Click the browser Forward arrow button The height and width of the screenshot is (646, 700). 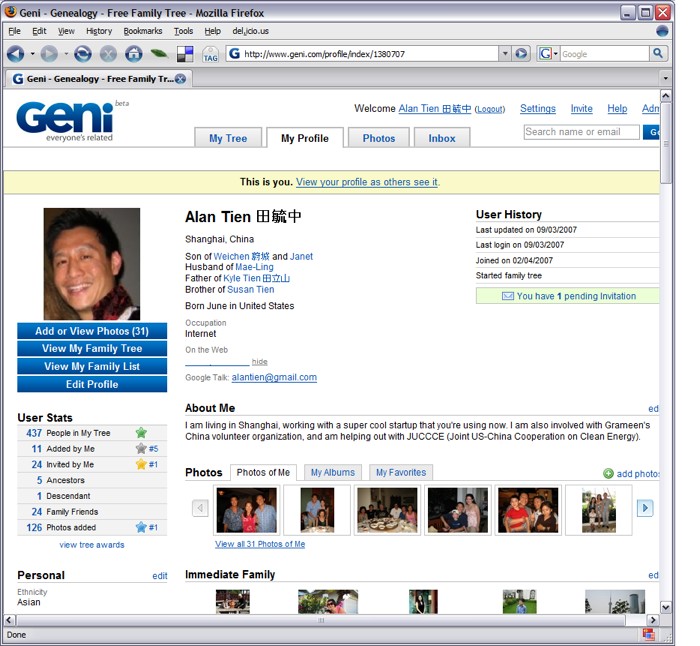point(49,54)
